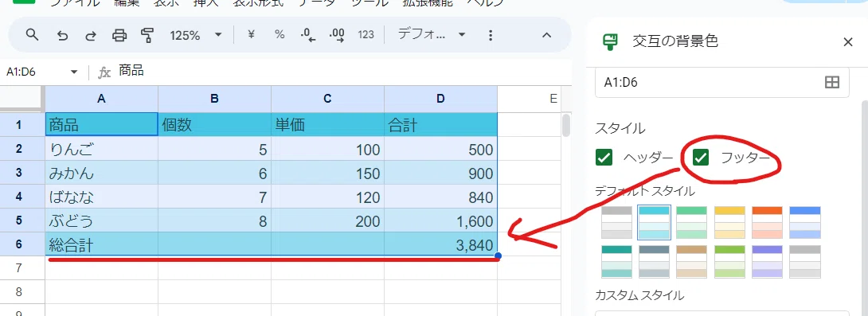Click the select data range grid icon
Viewport: 868px width, 316px height.
point(832,83)
